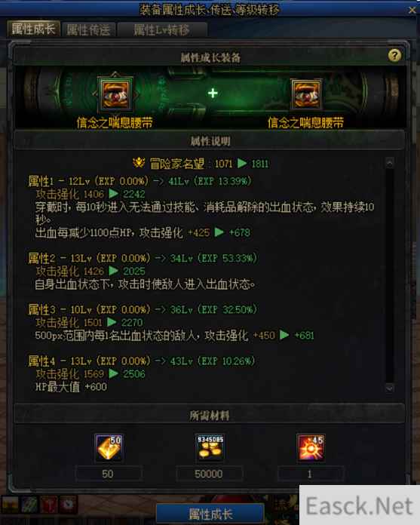
Task: Click the crystal quantity field showing 50
Action: click(x=109, y=474)
